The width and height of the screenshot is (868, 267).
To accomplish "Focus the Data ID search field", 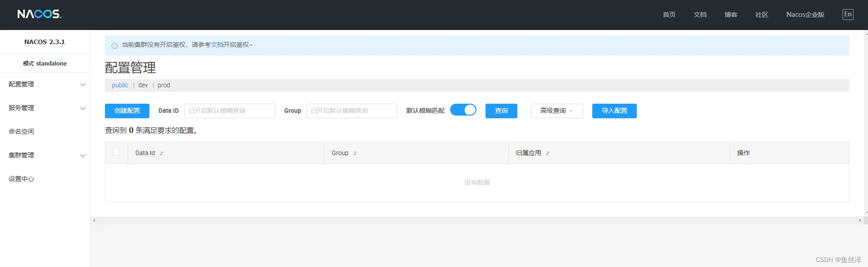I will (x=230, y=111).
